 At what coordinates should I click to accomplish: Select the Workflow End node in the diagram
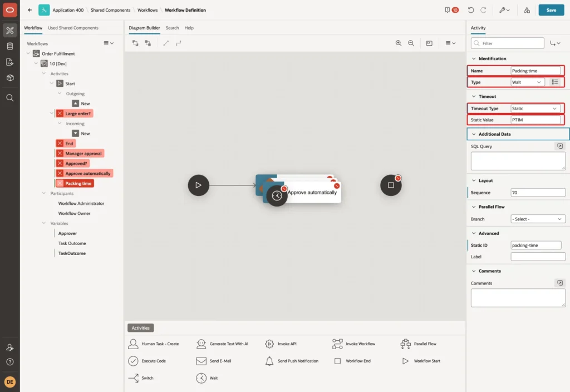point(391,185)
